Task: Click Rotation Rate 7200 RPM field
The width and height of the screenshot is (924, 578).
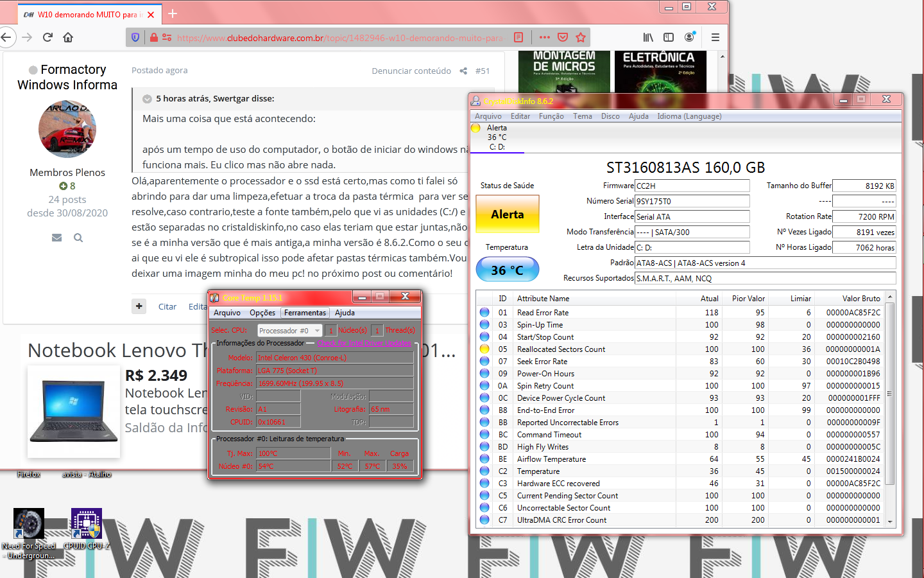Action: pos(864,216)
